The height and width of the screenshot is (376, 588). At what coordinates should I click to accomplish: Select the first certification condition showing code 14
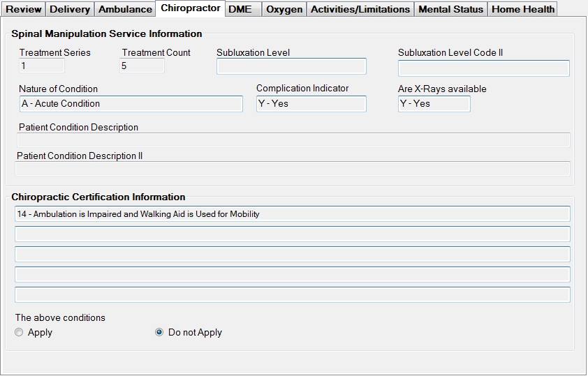coord(293,214)
